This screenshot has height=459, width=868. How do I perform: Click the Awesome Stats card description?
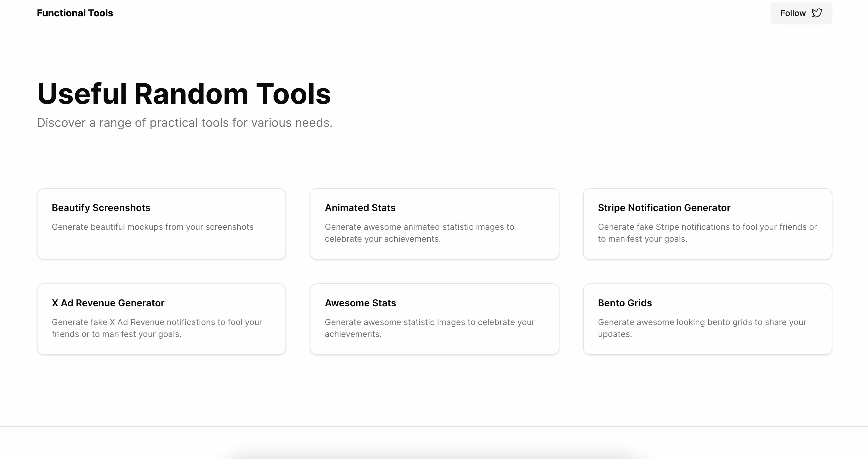[x=429, y=328]
